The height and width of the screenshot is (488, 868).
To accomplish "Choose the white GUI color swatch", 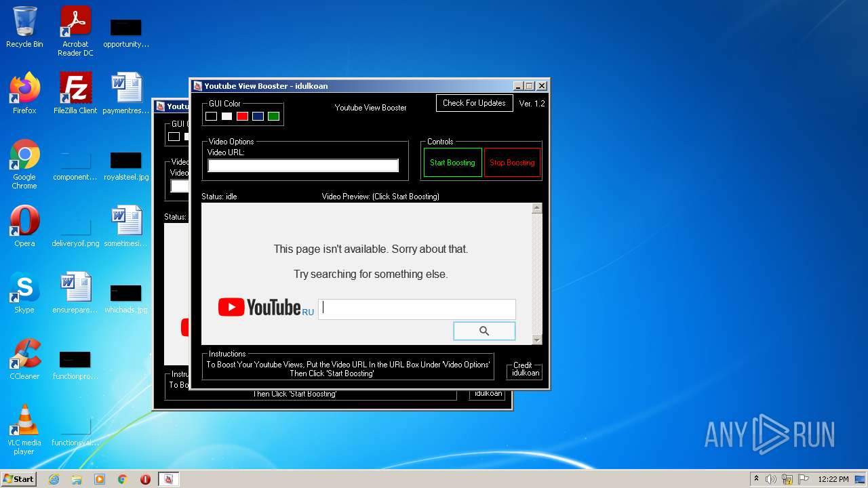I will [x=226, y=117].
